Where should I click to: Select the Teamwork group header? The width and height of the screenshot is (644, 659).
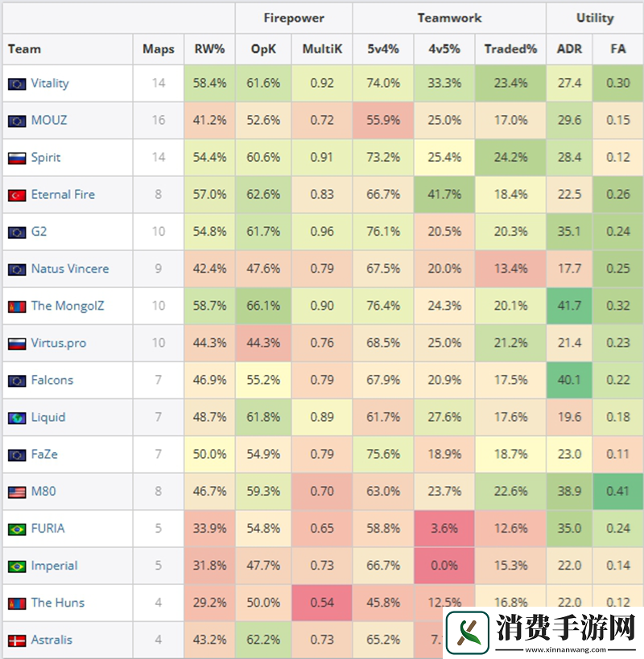[x=449, y=18]
